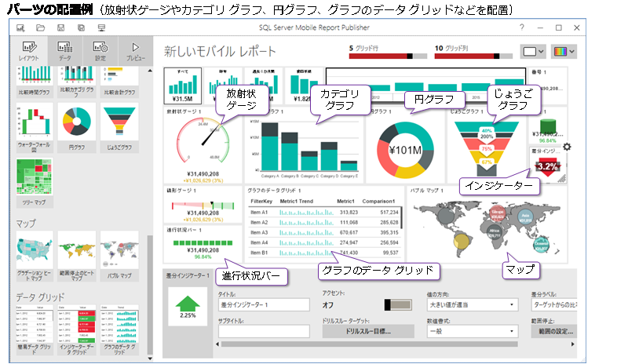Select the 簡易データ グリッド element

click(x=35, y=329)
